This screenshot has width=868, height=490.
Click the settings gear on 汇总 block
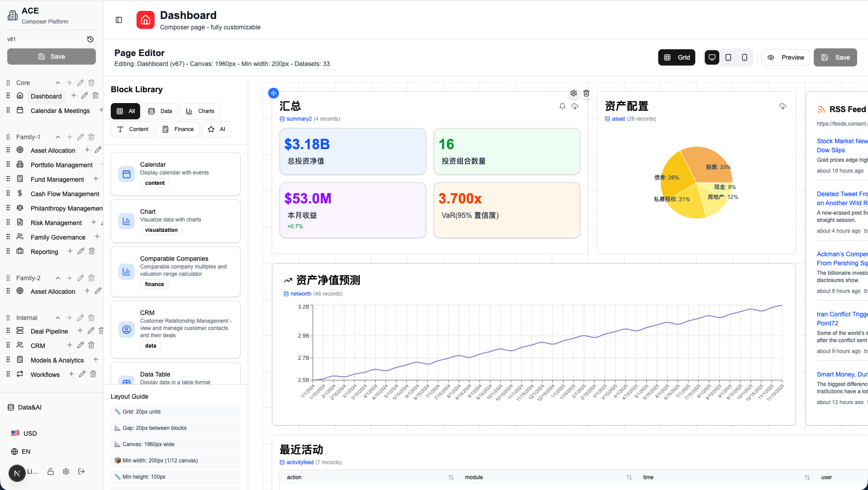tap(573, 93)
